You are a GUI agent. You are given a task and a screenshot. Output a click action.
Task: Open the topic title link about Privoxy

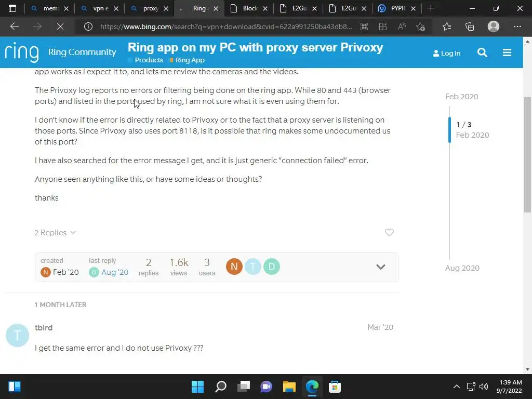(255, 47)
